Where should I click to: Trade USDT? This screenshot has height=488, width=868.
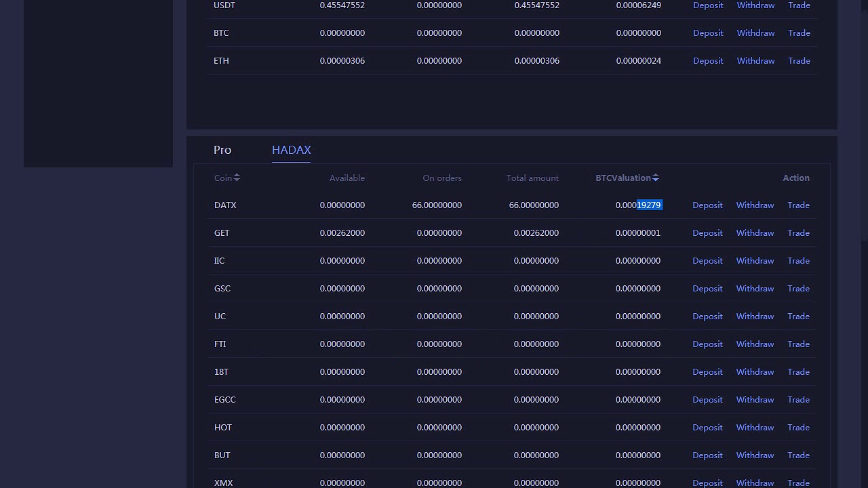[799, 5]
